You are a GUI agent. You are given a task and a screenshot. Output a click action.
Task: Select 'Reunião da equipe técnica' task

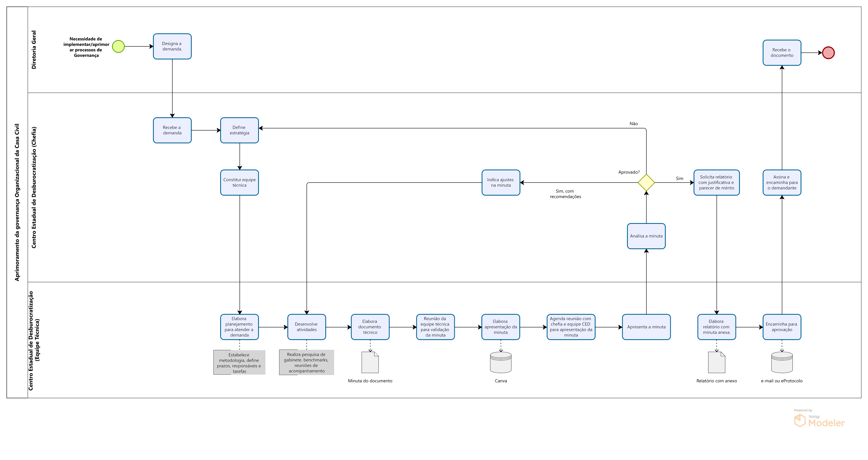point(435,327)
